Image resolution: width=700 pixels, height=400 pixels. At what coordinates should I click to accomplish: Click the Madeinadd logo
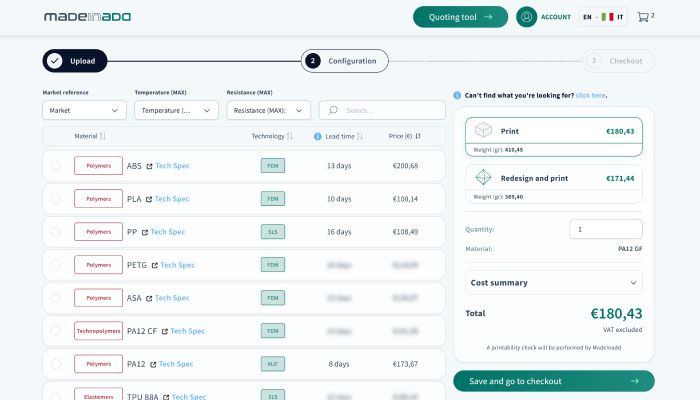[87, 17]
